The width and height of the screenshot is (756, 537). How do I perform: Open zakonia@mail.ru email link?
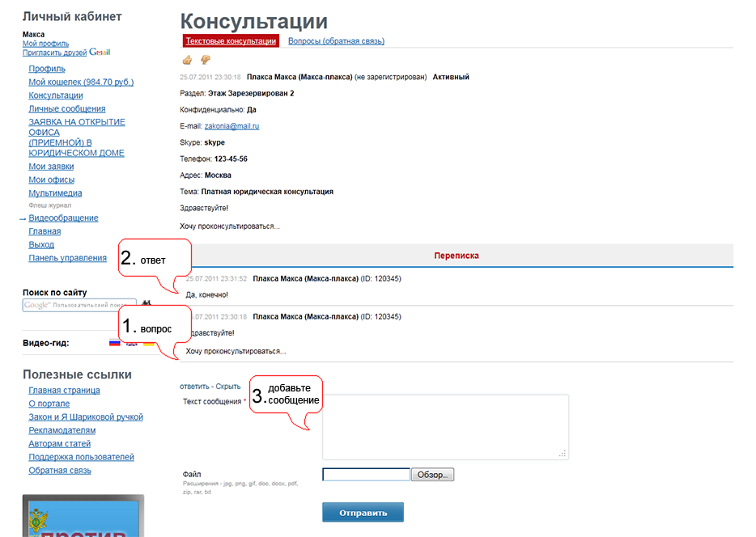[x=233, y=125]
